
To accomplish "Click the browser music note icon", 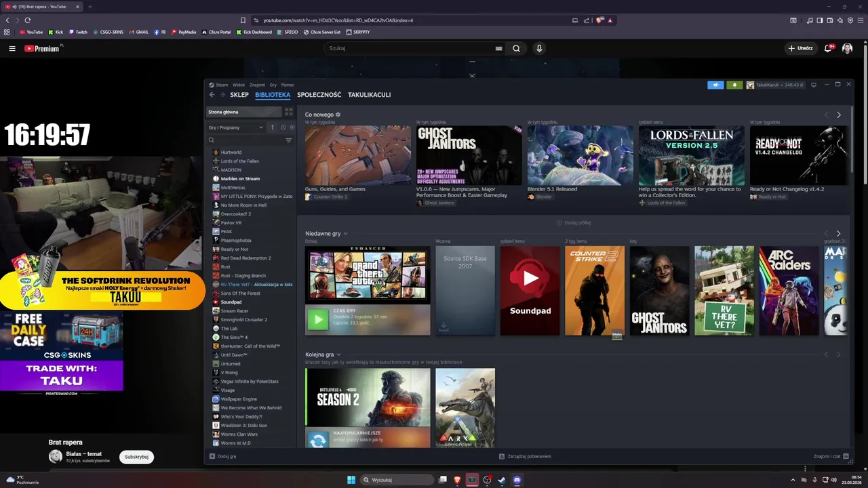I will [810, 20].
